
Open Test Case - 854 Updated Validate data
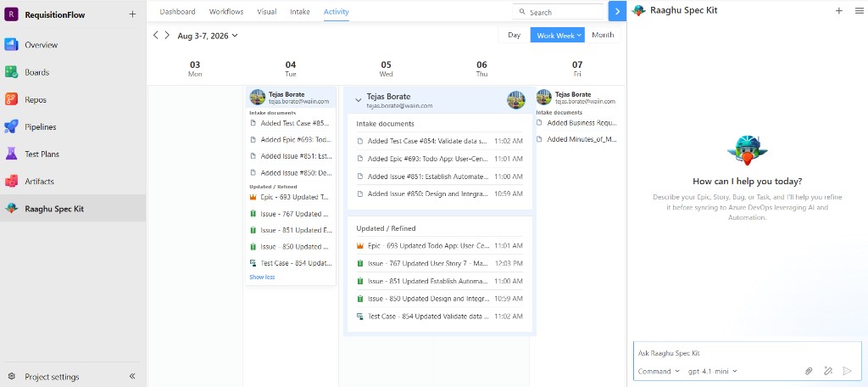point(440,317)
